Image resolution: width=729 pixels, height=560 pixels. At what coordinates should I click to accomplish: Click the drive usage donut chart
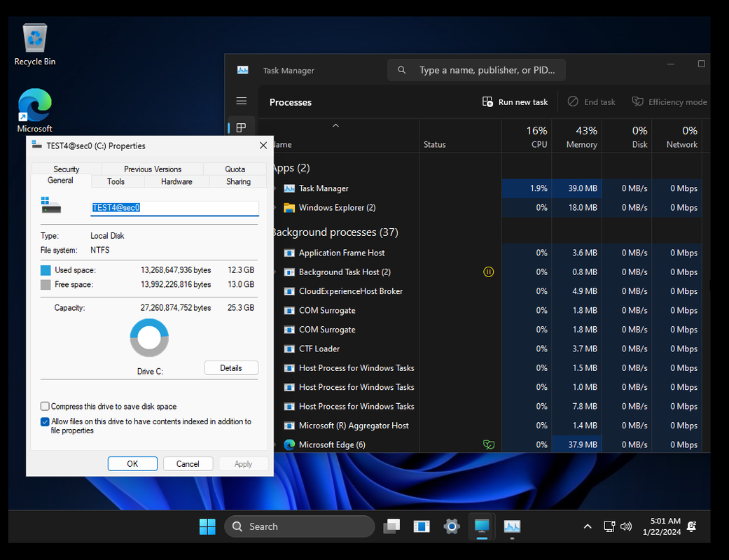(x=149, y=338)
